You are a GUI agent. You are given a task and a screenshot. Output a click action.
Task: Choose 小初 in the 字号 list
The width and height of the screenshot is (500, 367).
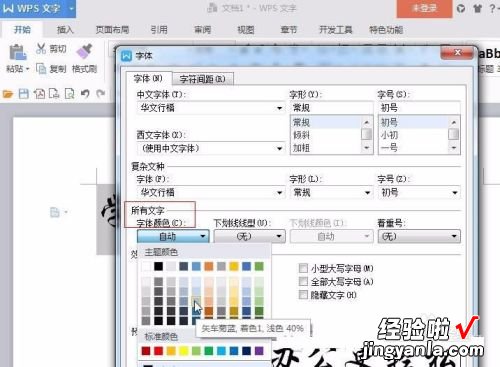point(413,135)
